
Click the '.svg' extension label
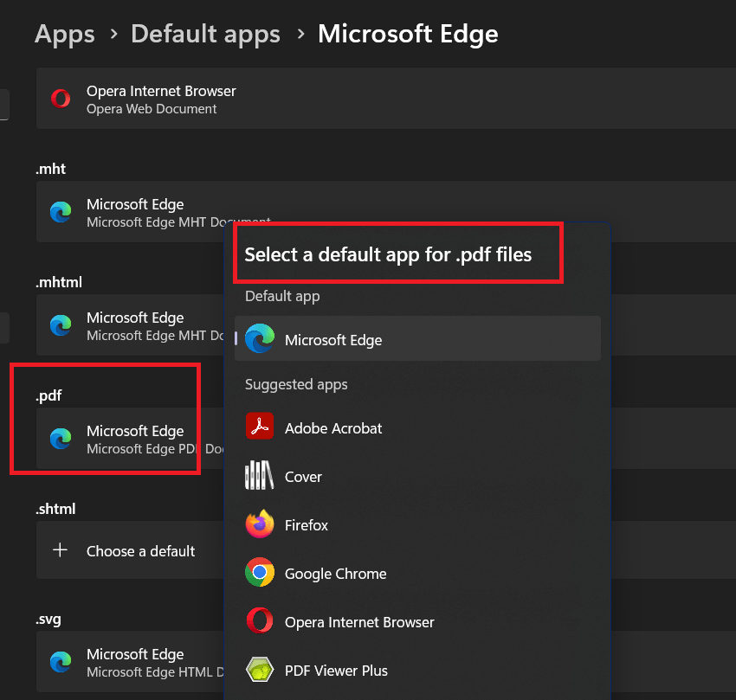point(48,620)
